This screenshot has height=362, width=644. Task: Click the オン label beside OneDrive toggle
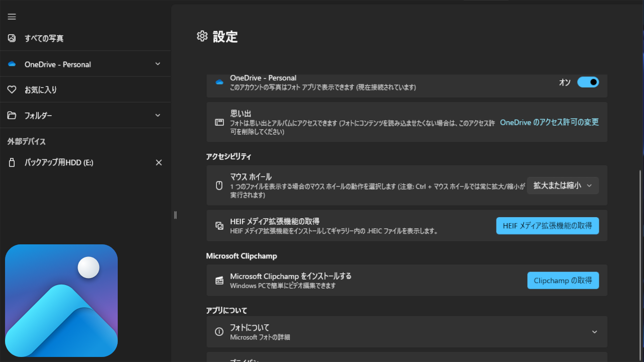565,82
